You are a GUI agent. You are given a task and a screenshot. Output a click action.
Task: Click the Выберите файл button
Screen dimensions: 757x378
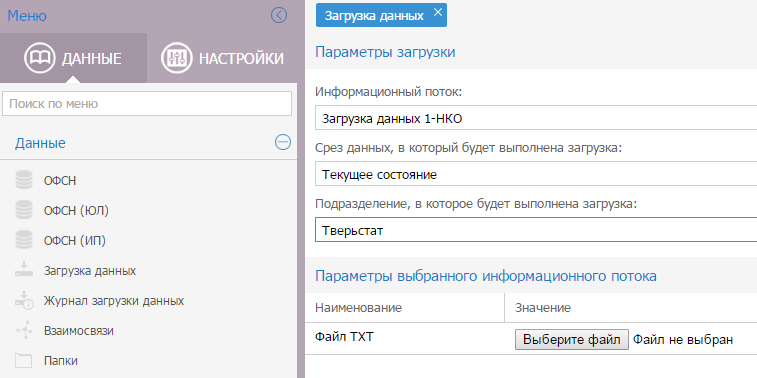tap(572, 339)
